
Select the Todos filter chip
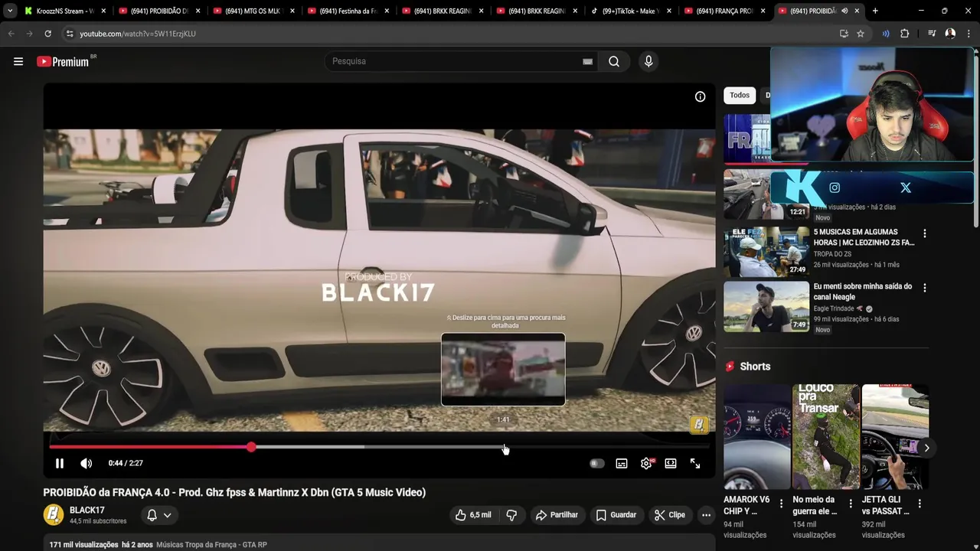740,95
